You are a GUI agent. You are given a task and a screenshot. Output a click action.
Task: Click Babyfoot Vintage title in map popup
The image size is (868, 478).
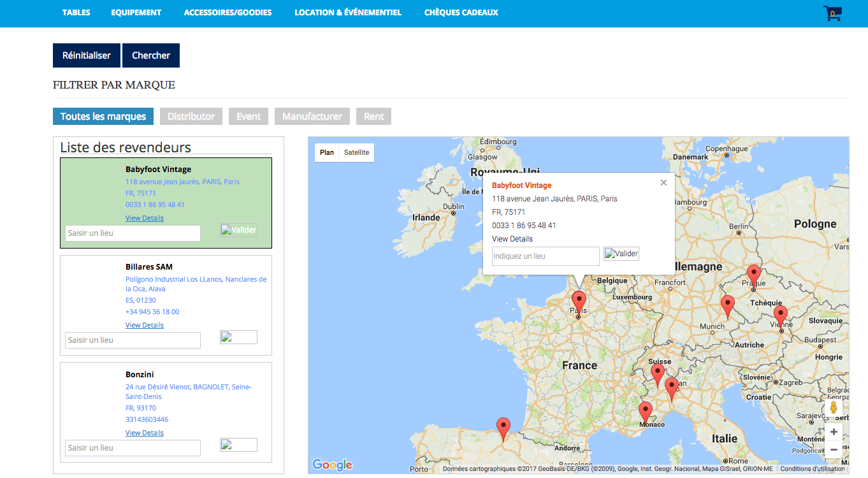522,185
